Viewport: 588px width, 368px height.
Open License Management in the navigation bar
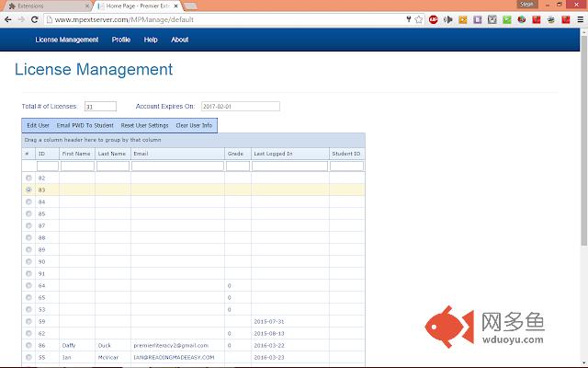(67, 40)
